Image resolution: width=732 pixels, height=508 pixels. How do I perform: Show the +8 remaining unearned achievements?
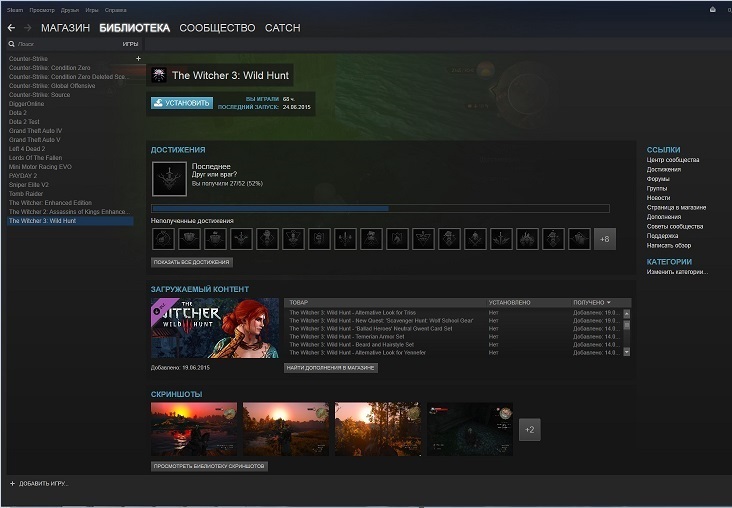605,239
